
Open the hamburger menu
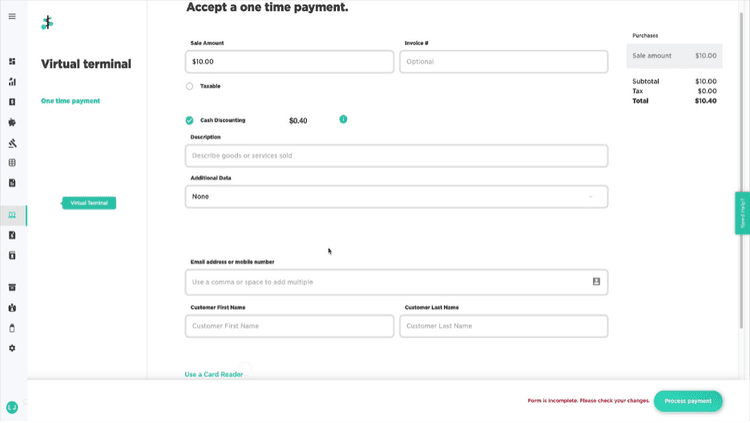click(12, 16)
